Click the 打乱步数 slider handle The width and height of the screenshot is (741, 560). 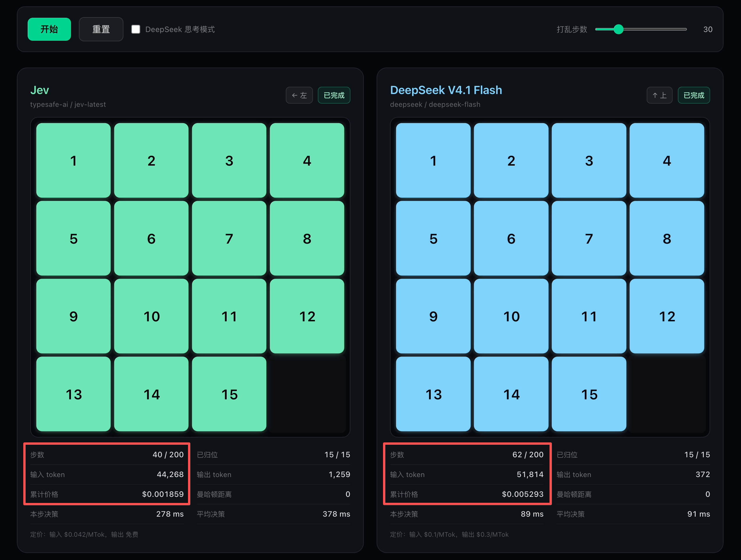coord(618,29)
